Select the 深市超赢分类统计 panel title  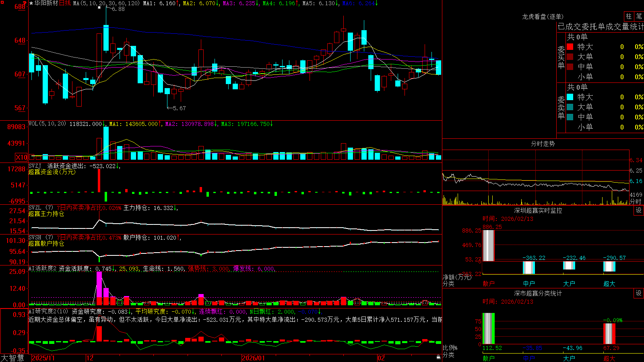[538, 293]
